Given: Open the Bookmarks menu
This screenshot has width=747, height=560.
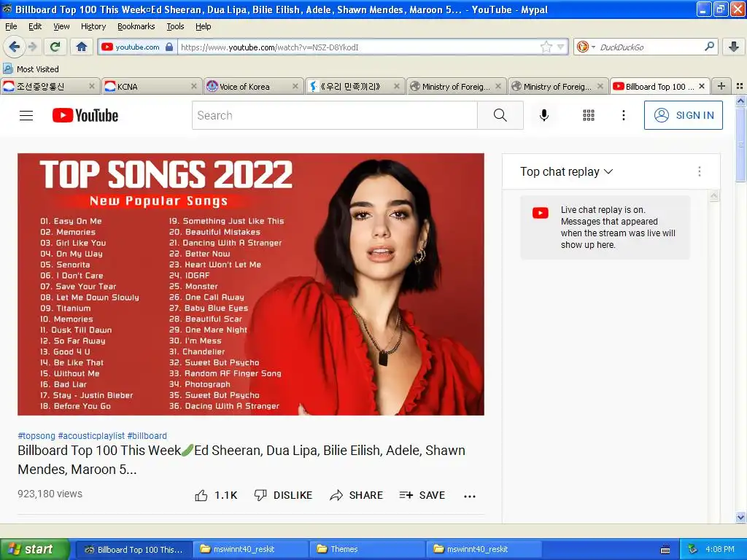Looking at the screenshot, I should click(x=136, y=26).
